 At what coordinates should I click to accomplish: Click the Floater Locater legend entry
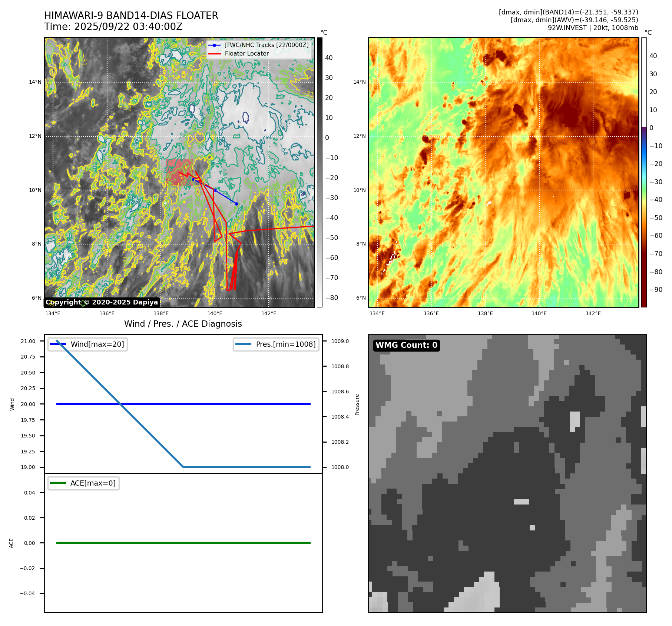239,54
